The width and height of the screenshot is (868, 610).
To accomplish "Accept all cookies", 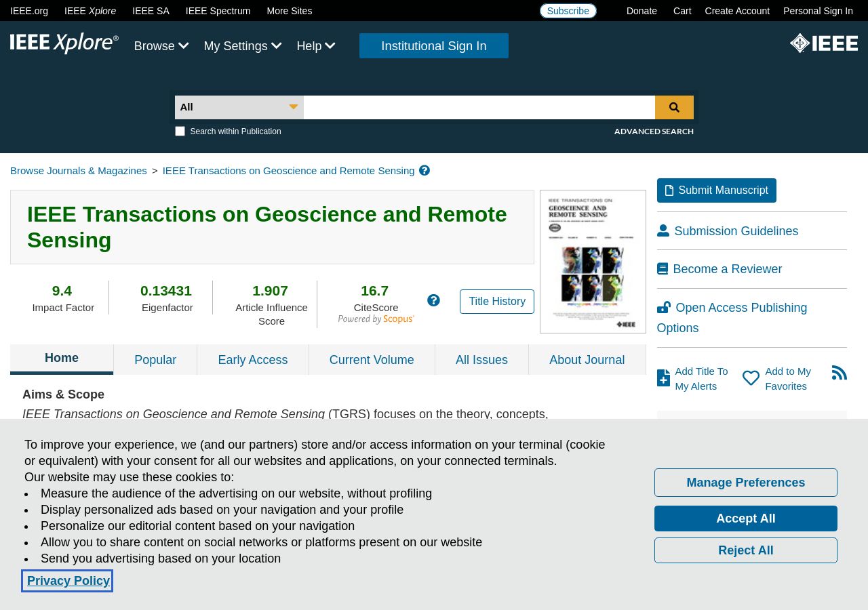I will tap(746, 518).
